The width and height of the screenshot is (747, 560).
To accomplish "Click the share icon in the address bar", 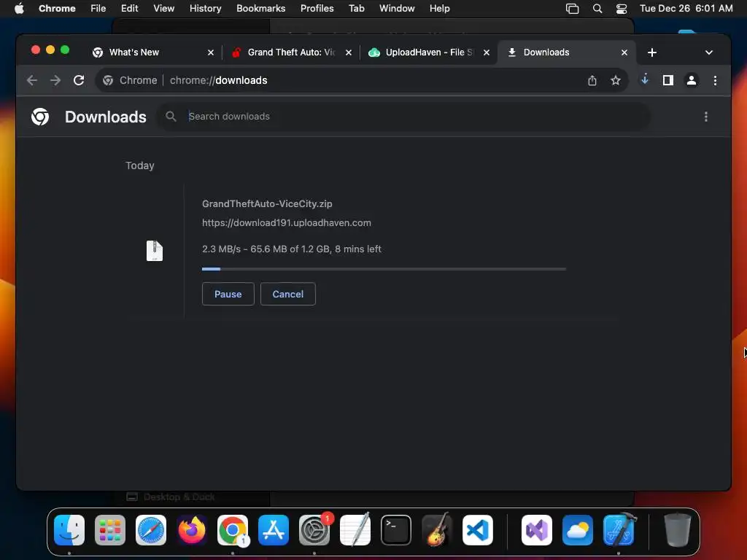I will pos(592,80).
